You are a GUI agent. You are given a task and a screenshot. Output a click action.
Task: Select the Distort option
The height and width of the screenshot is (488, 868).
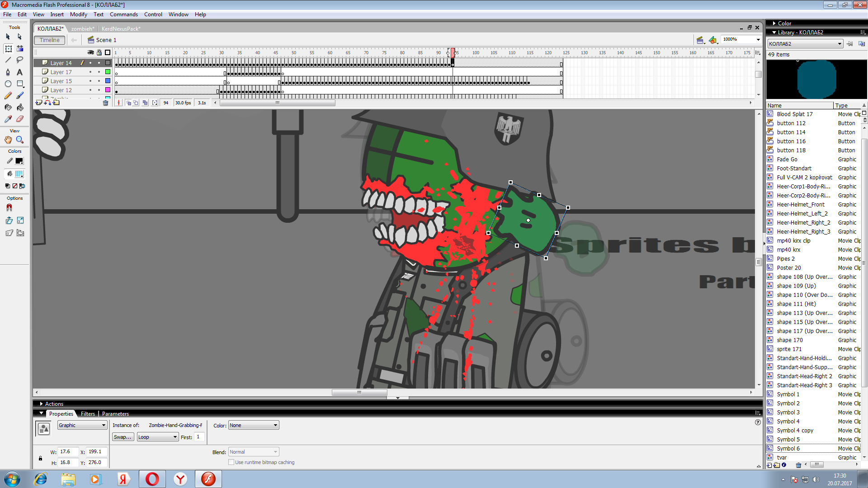[x=9, y=233]
